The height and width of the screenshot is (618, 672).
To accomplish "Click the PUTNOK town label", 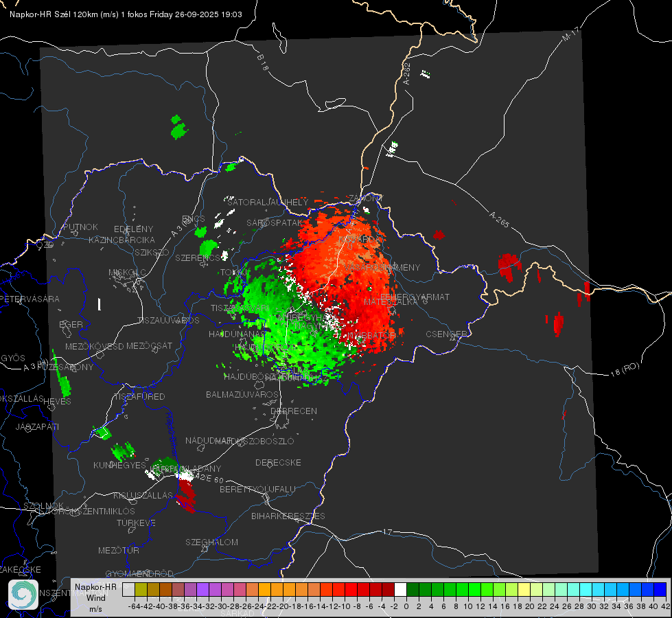I will (x=80, y=227).
